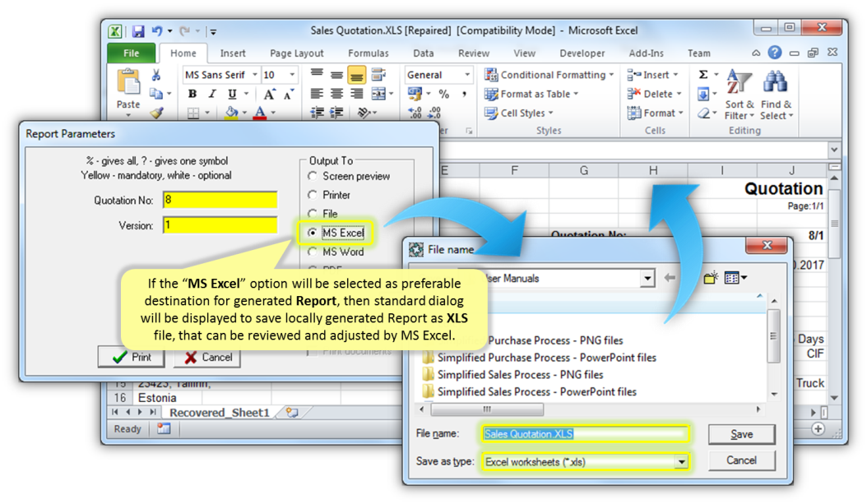Select the Screen preview output option
This screenshot has height=504, width=867.
(313, 176)
